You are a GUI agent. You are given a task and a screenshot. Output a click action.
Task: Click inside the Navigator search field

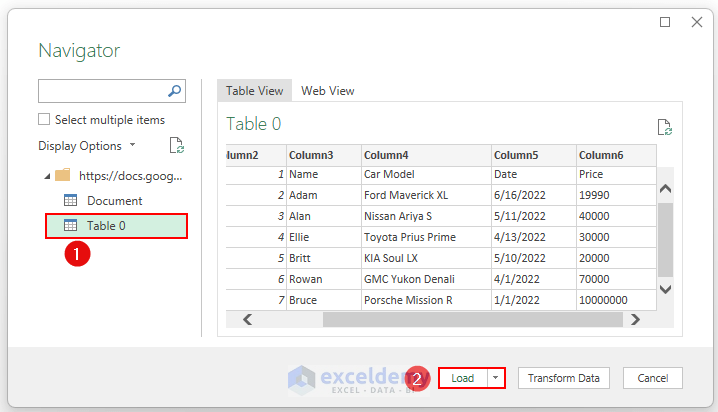coord(101,91)
